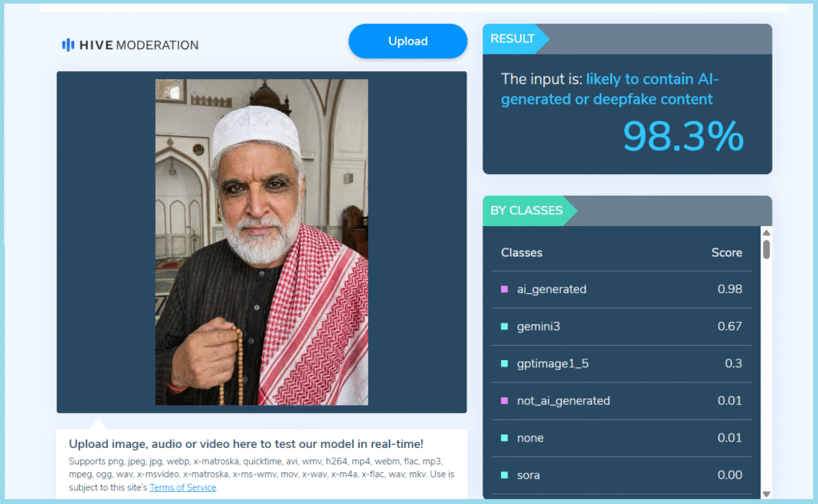The height and width of the screenshot is (504, 818).
Task: Click the Score column header
Action: (726, 252)
